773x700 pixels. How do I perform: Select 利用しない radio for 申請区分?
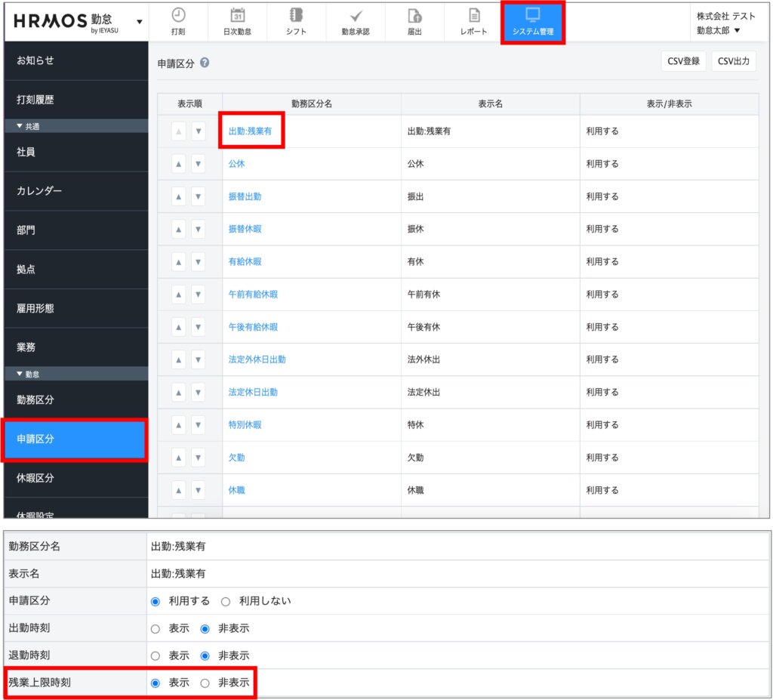click(x=225, y=601)
